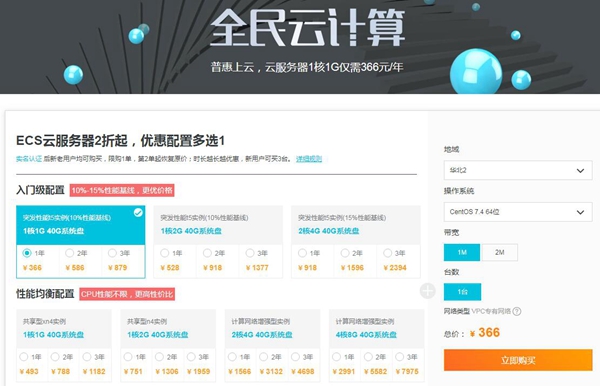600x386 pixels.
Task: Select 1年 for 共享型xn4 1核1G at ¥493
Action: pos(24,357)
